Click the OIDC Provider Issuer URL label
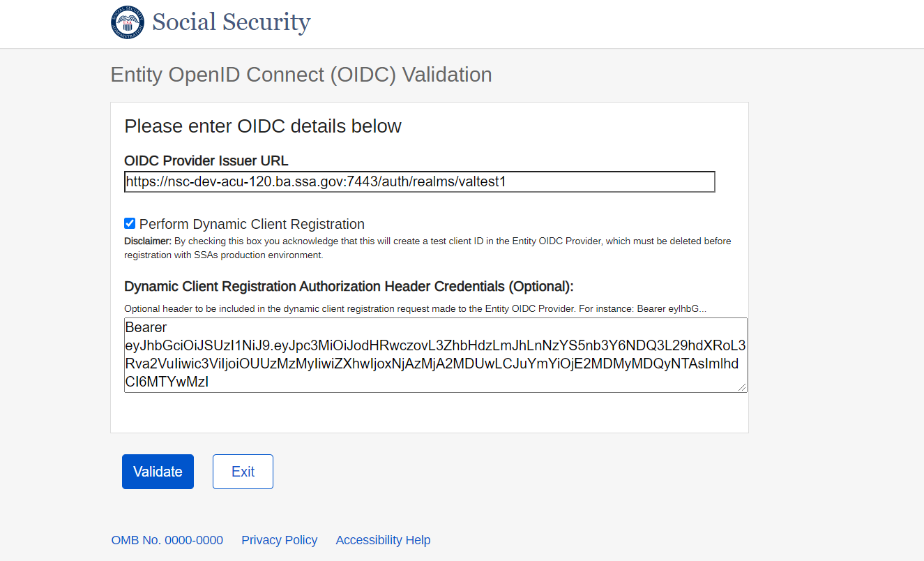Viewport: 924px width, 561px height. point(206,161)
